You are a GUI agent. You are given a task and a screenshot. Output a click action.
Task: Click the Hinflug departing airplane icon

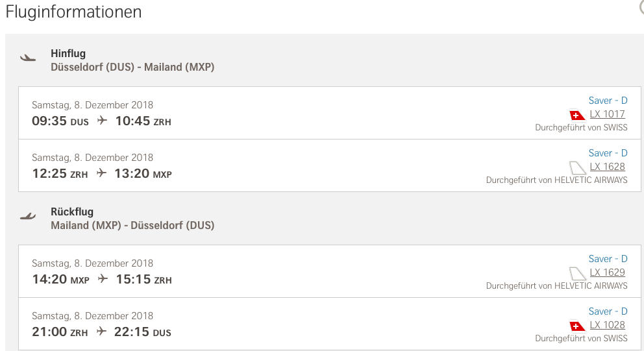[28, 58]
